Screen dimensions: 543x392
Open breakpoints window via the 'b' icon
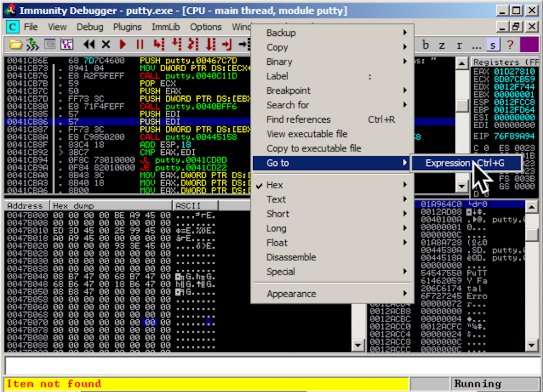coord(426,45)
